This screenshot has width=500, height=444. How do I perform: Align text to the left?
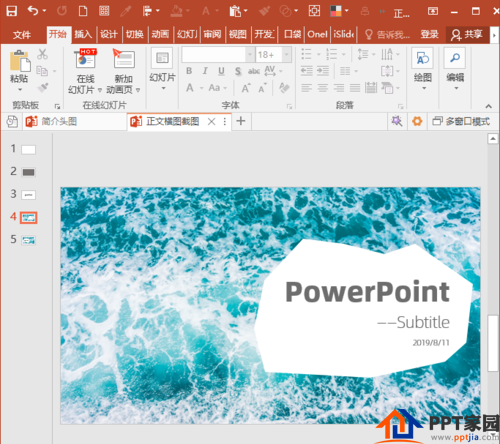tap(306, 88)
